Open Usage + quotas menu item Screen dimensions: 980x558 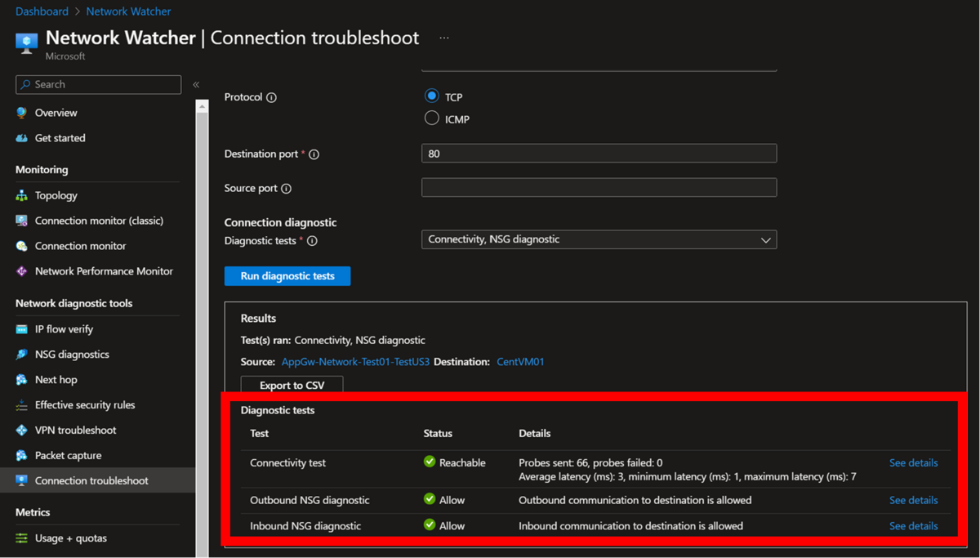(x=71, y=538)
